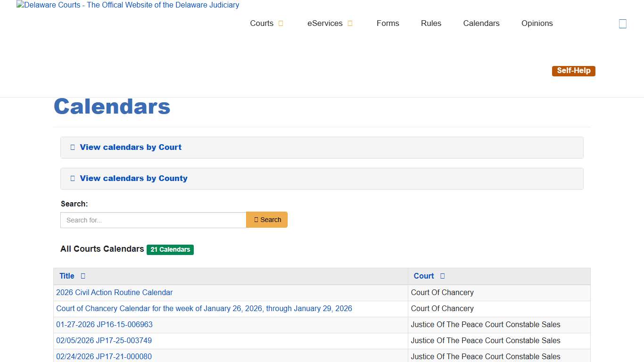Image resolution: width=644 pixels, height=362 pixels.
Task: Click the chevron icon beside Courts menu
Action: pyautogui.click(x=281, y=23)
